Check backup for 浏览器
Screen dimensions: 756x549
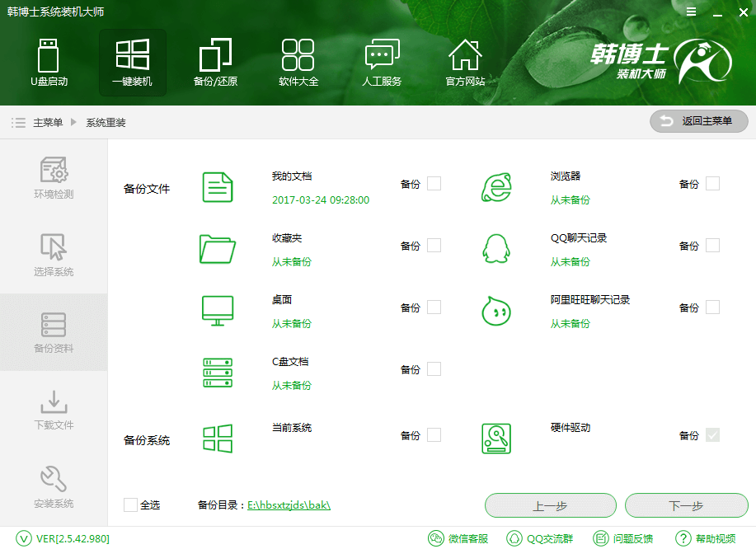(x=712, y=184)
